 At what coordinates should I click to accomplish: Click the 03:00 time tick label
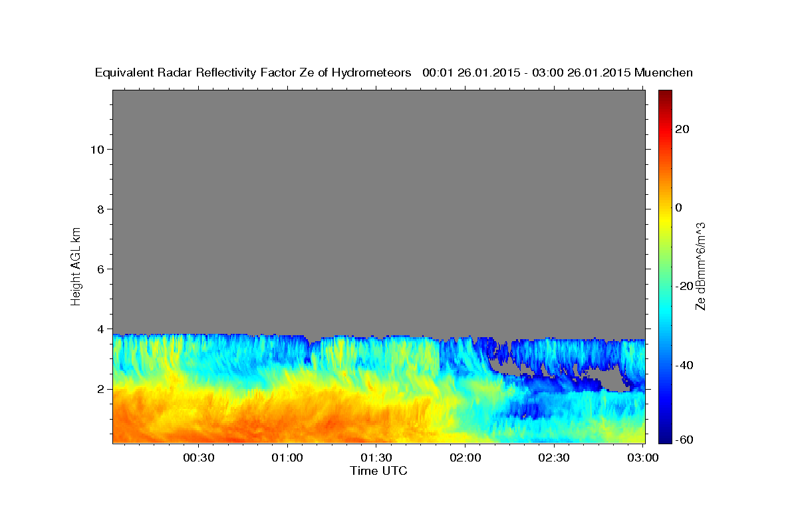(x=643, y=458)
